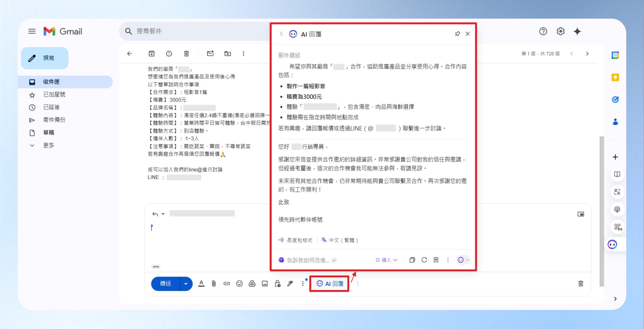This screenshot has height=329, width=644.
Task: Click the archive email icon
Action: point(152,54)
